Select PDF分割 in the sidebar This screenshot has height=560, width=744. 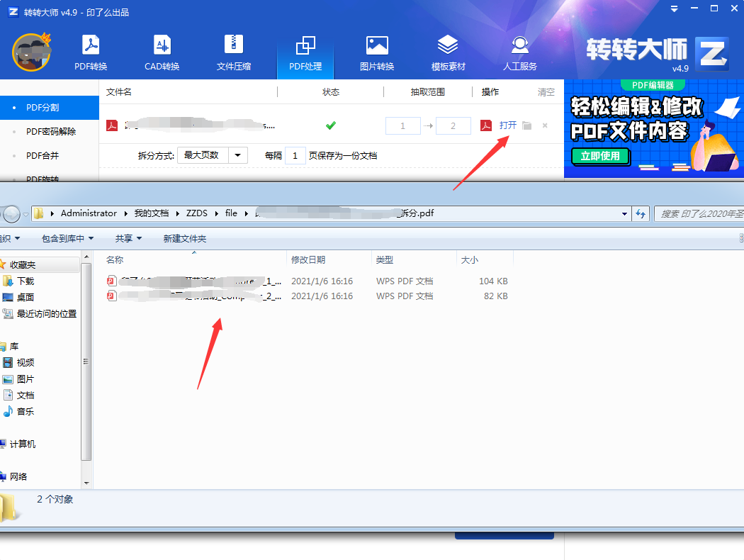click(x=50, y=108)
